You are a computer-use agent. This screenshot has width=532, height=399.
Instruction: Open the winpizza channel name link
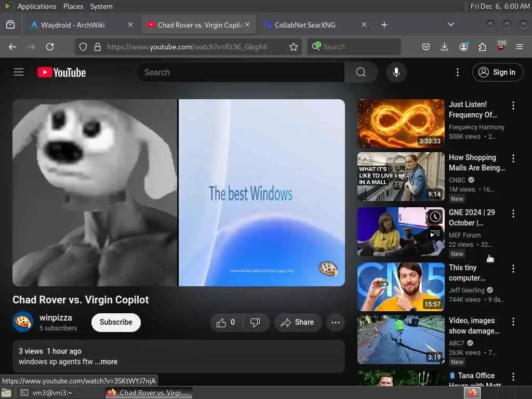tap(56, 317)
